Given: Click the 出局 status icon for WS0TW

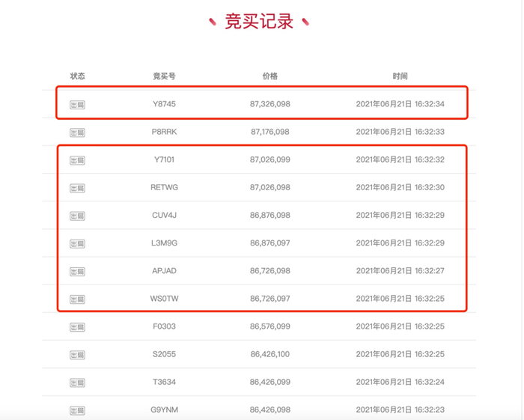Looking at the screenshot, I should point(77,299).
